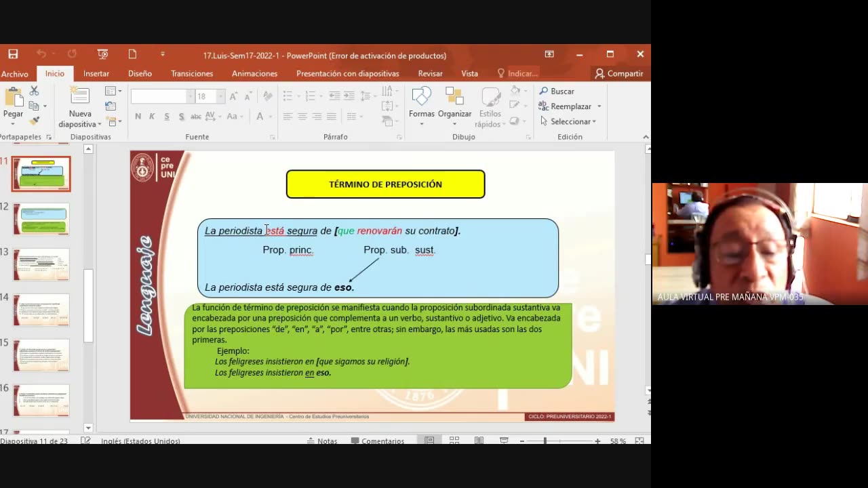Toggle justify text alignment
This screenshot has height=488, width=868.
pos(332,117)
